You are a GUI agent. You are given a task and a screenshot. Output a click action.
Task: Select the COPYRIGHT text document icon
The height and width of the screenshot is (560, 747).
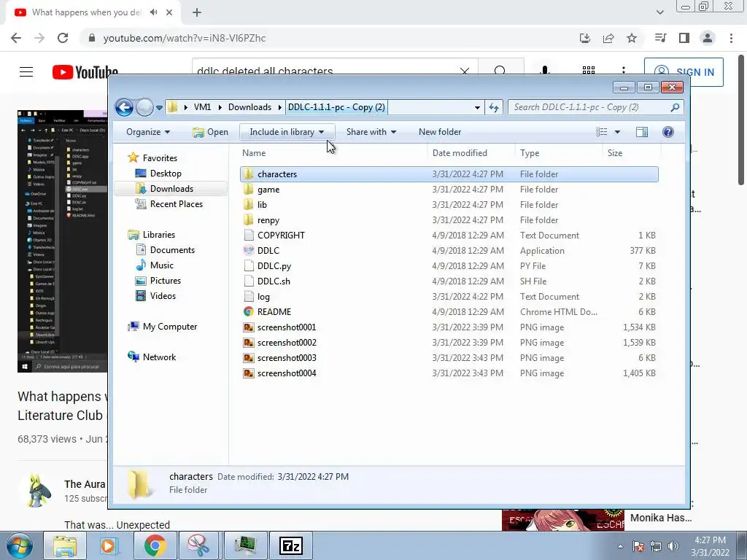248,235
